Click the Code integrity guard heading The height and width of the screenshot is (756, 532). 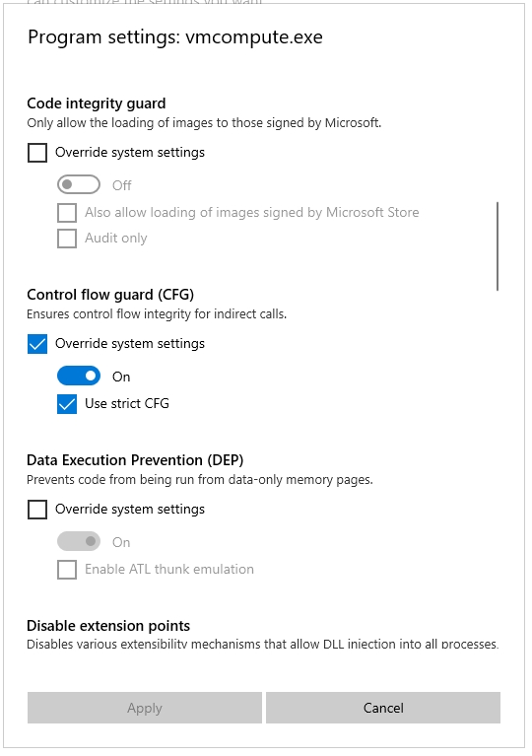coord(97,103)
